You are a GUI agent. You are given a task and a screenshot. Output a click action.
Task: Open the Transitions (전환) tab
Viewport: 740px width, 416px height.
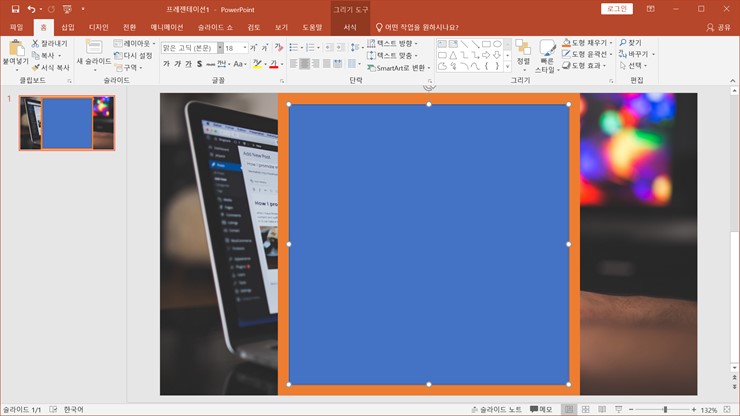pyautogui.click(x=129, y=27)
